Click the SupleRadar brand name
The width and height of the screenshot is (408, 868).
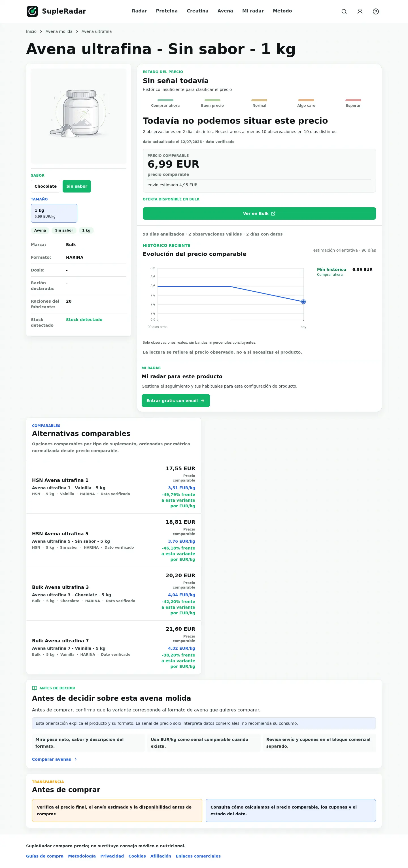point(64,11)
